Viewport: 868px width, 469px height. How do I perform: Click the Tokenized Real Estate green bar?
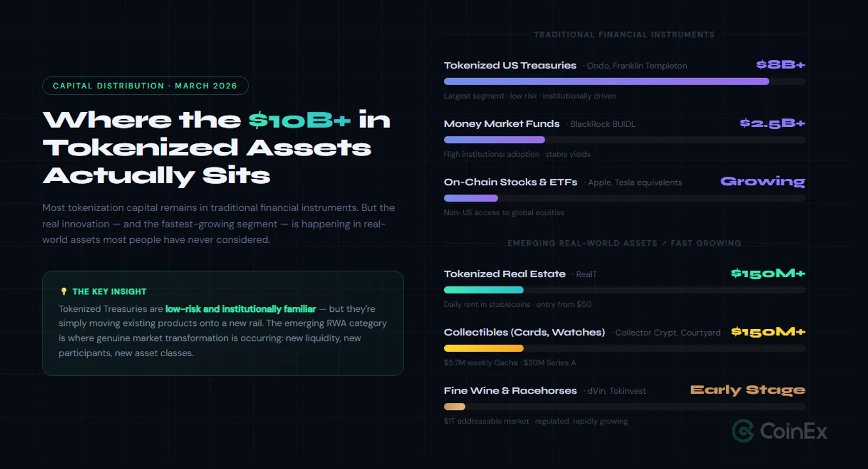coord(624,290)
